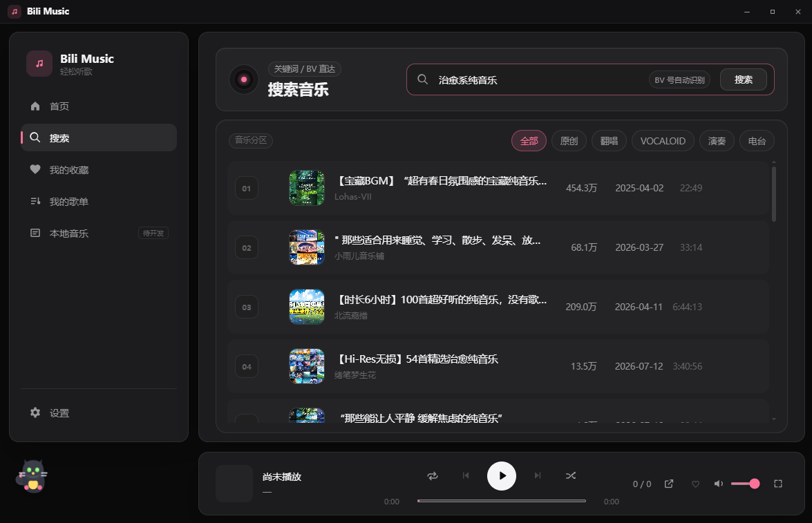Click the playback progress bar
This screenshot has height=523, width=812.
pyautogui.click(x=501, y=501)
